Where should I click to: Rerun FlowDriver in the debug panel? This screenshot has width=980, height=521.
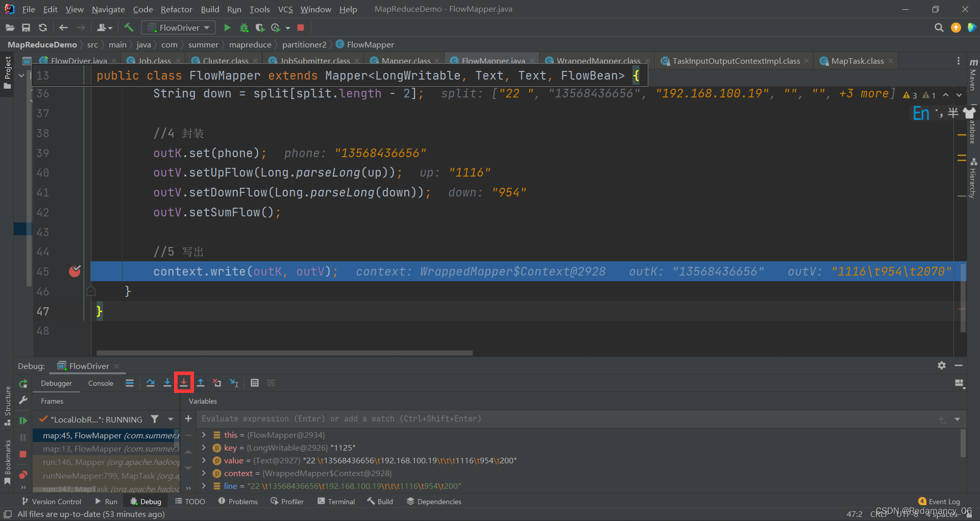[23, 384]
